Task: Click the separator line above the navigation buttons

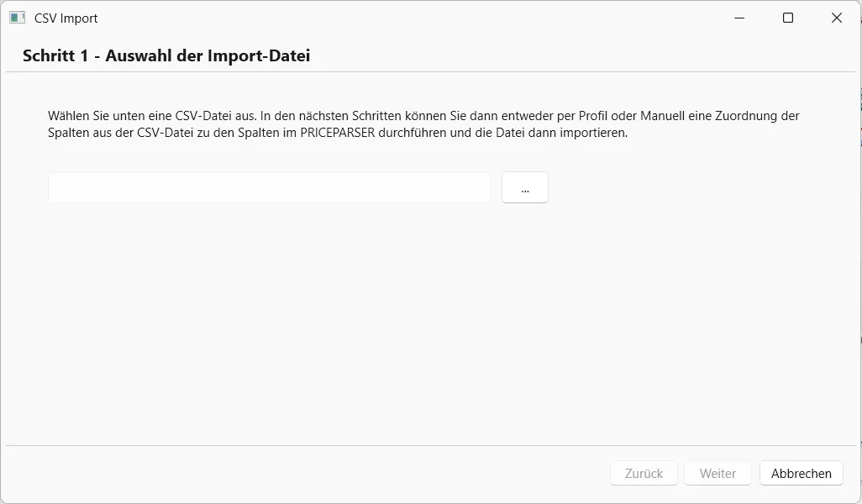Action: click(x=431, y=445)
